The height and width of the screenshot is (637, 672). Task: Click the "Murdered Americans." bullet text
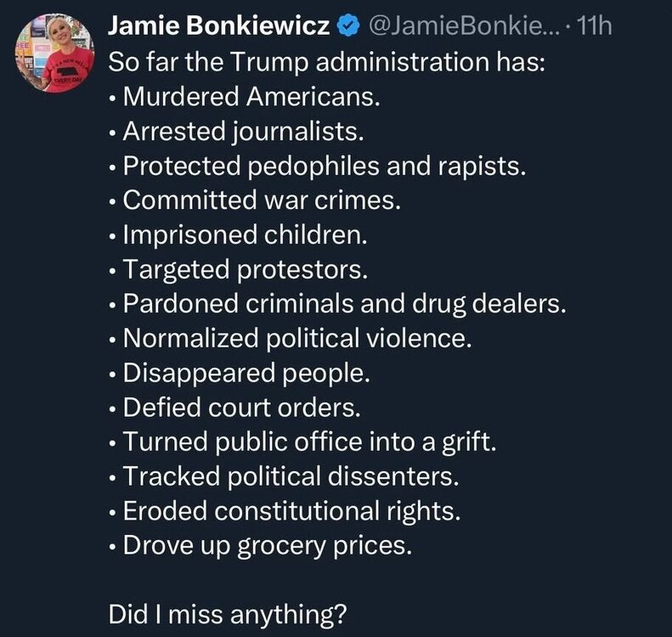251,97
